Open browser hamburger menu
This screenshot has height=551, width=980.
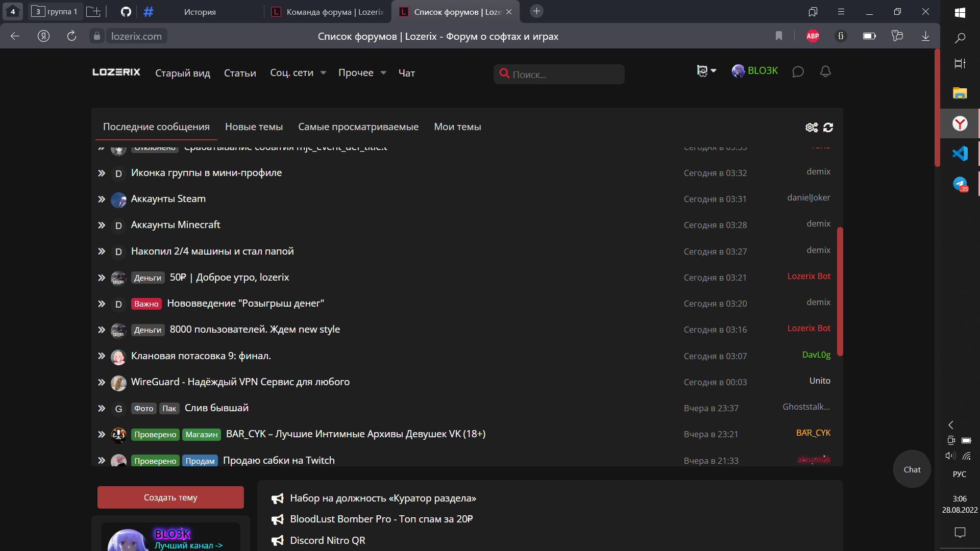click(841, 11)
